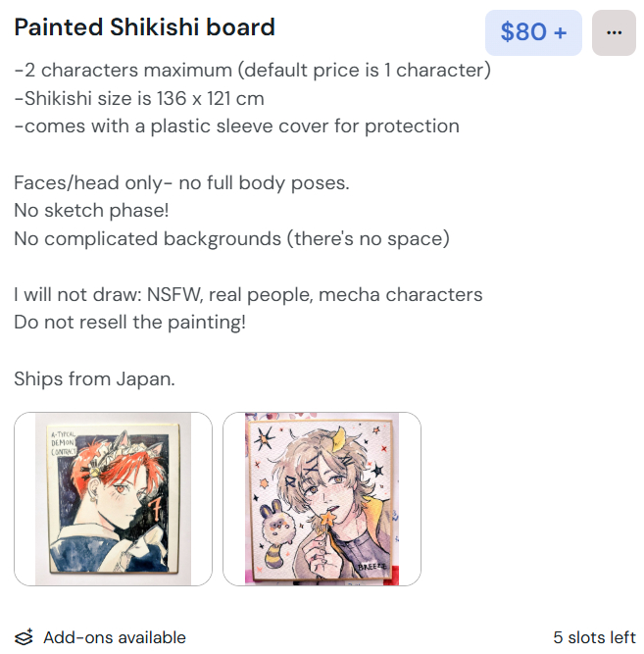Open the blonde character shikishi thumbnail
The width and height of the screenshot is (644, 654).
click(x=322, y=499)
